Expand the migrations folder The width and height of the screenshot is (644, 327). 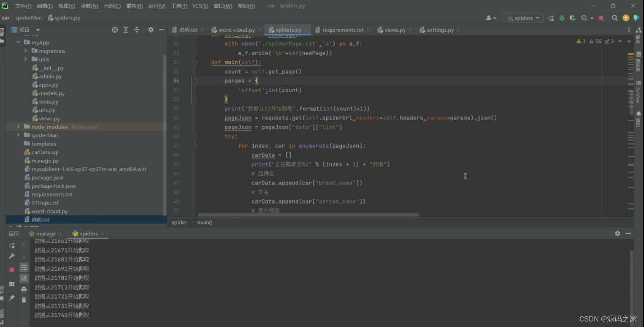click(26, 51)
